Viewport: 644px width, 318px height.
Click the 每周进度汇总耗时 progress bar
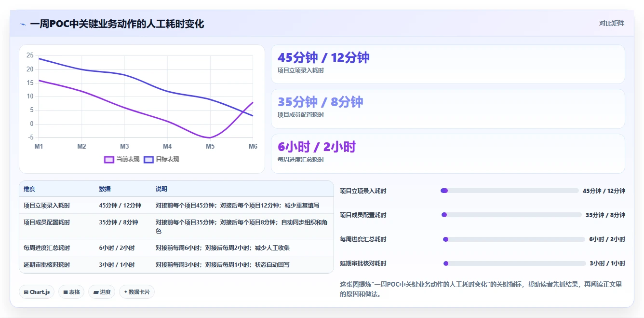click(514, 239)
